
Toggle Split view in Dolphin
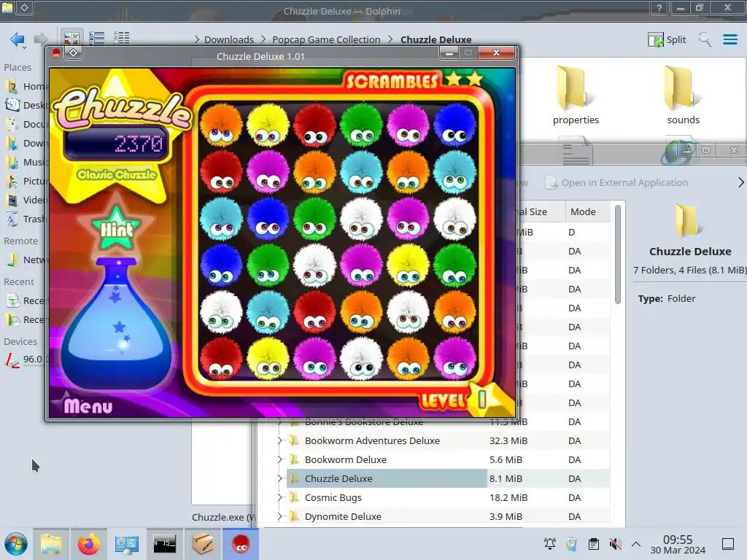tap(667, 39)
